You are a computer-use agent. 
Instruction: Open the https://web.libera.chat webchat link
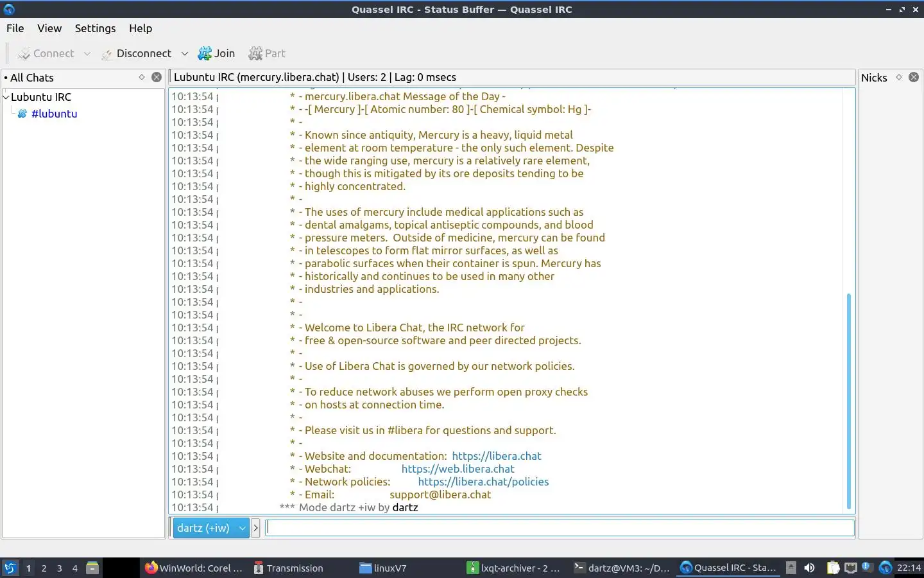(x=458, y=469)
